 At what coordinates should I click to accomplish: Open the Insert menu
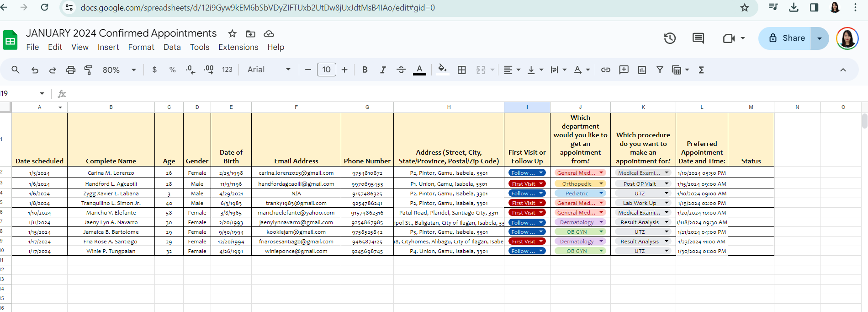click(108, 47)
